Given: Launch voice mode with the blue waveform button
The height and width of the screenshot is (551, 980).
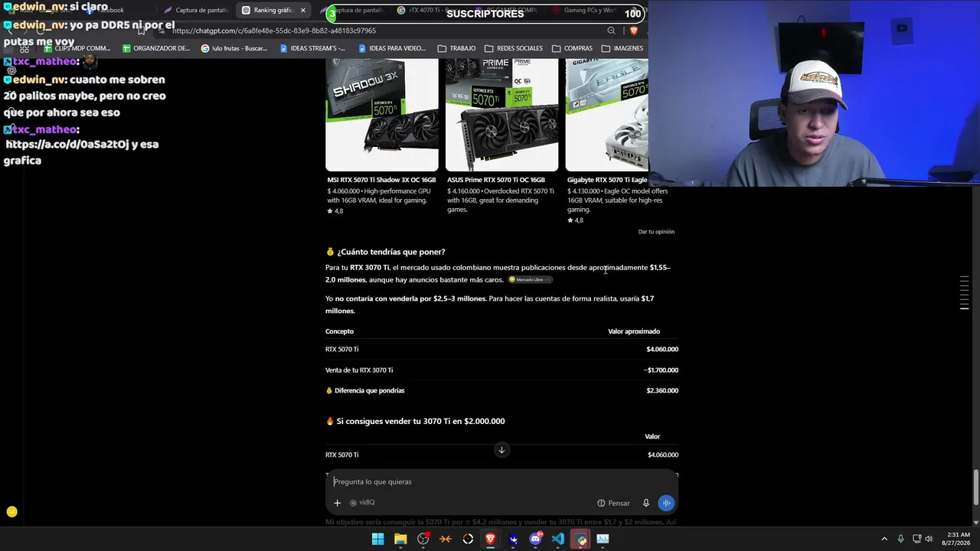Looking at the screenshot, I should click(667, 503).
